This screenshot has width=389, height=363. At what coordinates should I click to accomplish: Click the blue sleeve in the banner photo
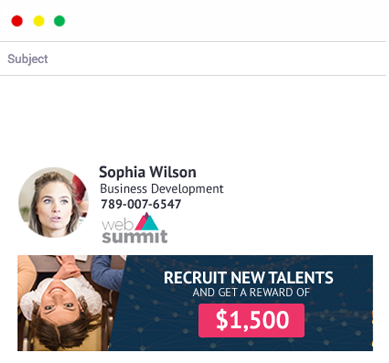[107, 272]
